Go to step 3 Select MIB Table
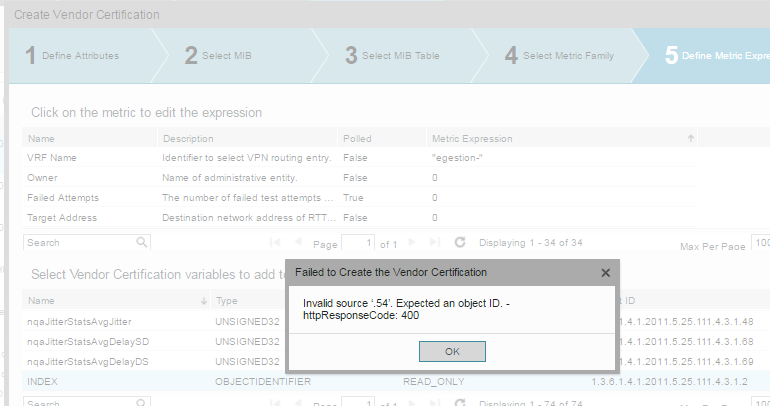The height and width of the screenshot is (406, 770). [393, 55]
